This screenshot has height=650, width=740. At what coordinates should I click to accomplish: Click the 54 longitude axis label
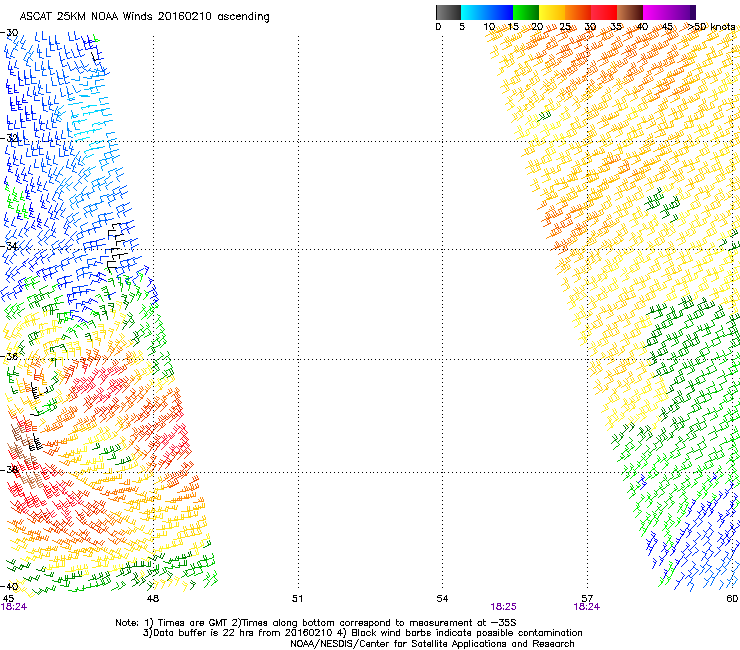(442, 599)
